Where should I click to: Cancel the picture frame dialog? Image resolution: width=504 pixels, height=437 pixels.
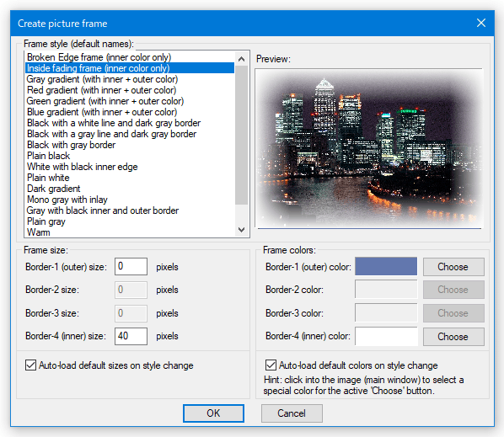pos(292,413)
